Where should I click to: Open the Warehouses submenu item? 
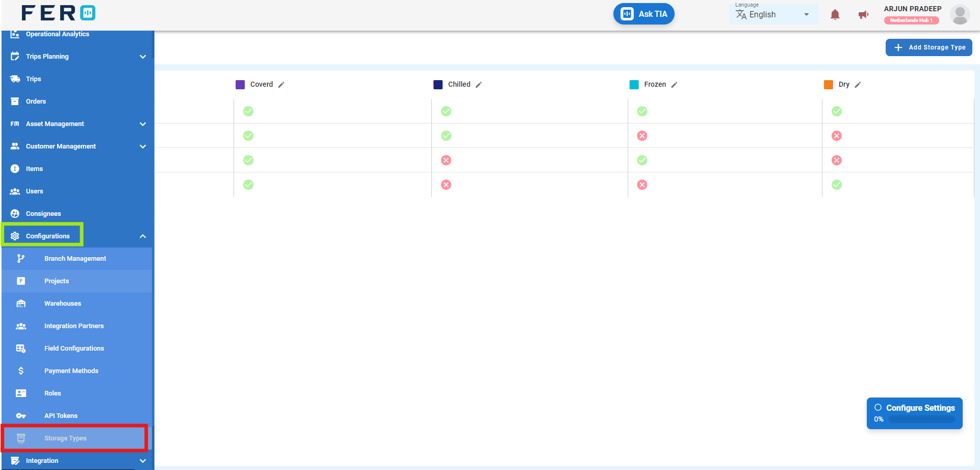76,303
